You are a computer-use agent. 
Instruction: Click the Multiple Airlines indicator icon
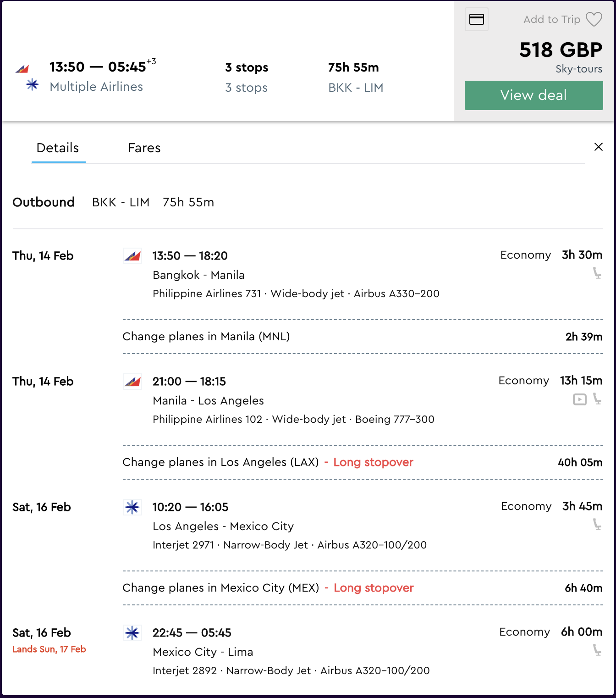click(32, 86)
